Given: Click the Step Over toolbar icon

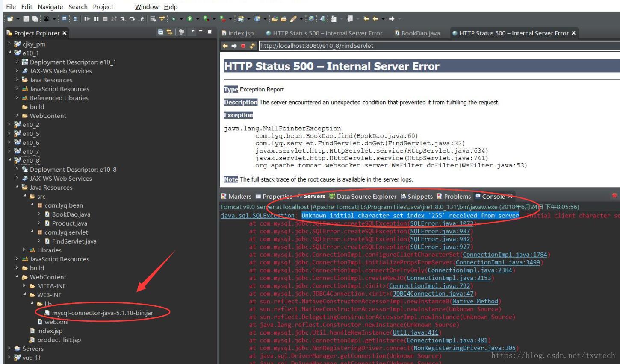Looking at the screenshot, I should click(x=132, y=18).
